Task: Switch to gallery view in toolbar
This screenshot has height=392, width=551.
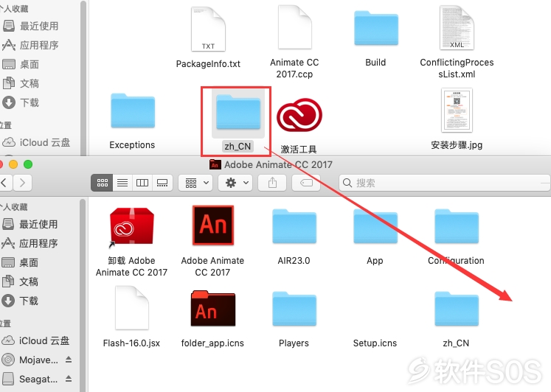Action: pos(162,183)
